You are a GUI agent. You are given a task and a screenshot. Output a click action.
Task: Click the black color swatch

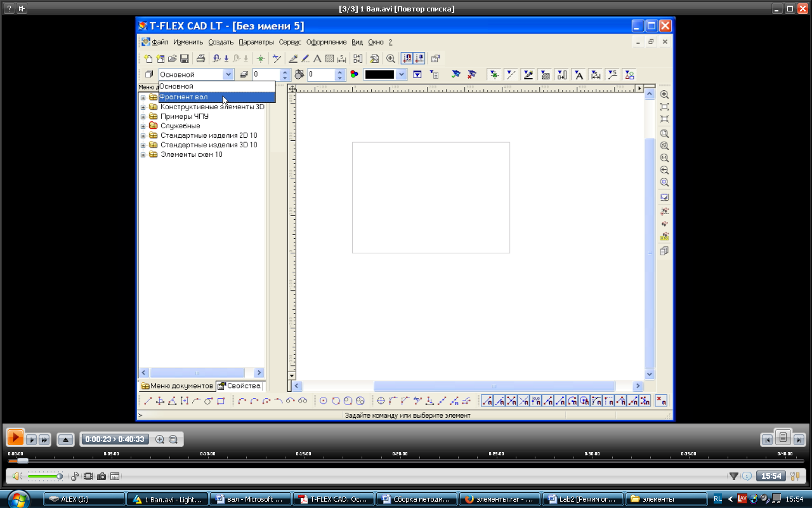pos(379,74)
